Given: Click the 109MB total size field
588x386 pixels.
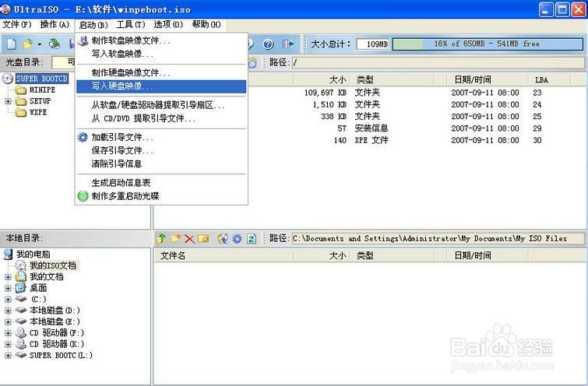Looking at the screenshot, I should pyautogui.click(x=373, y=44).
